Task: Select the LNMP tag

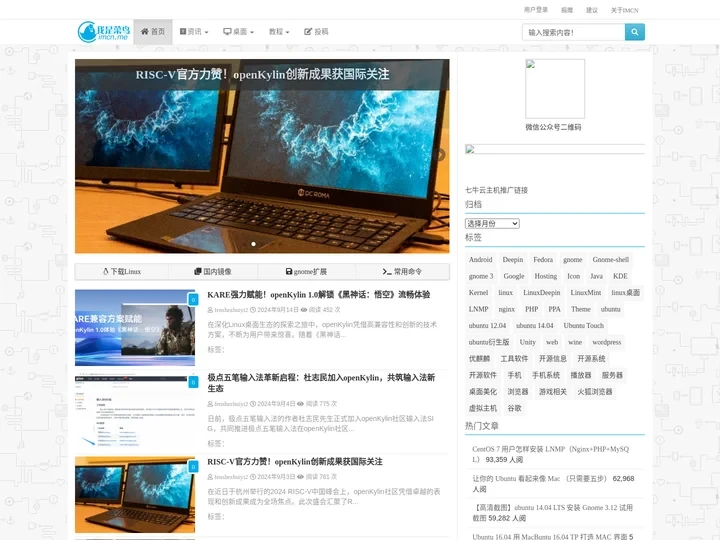Action: pyautogui.click(x=478, y=309)
